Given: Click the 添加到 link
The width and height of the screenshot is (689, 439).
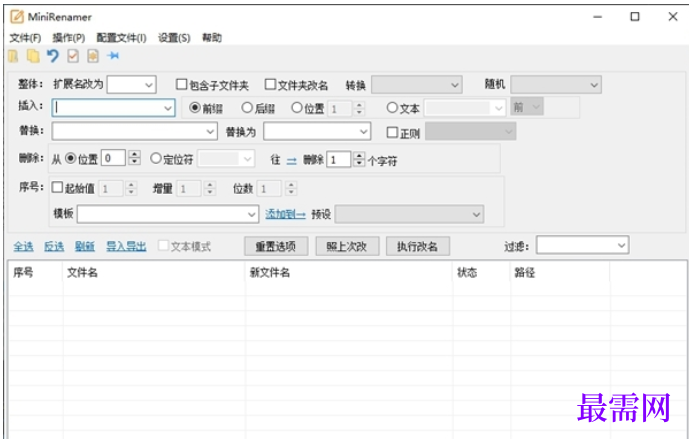Looking at the screenshot, I should click(x=285, y=214).
